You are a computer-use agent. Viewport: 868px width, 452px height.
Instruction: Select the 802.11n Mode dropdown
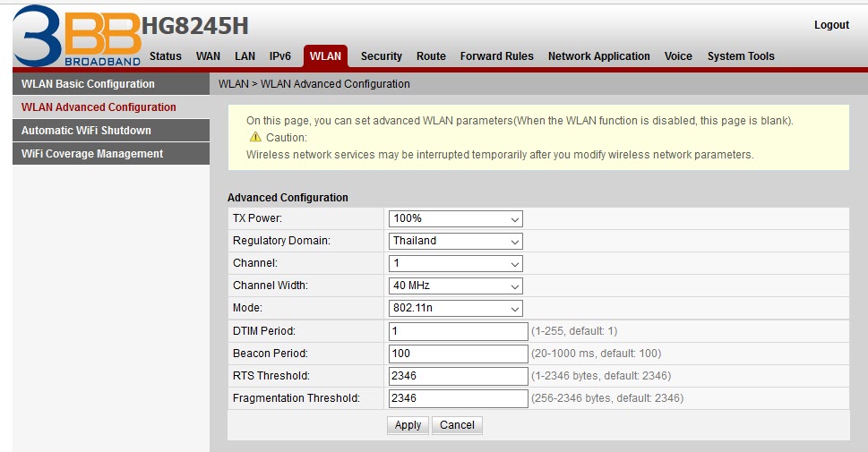coord(455,309)
